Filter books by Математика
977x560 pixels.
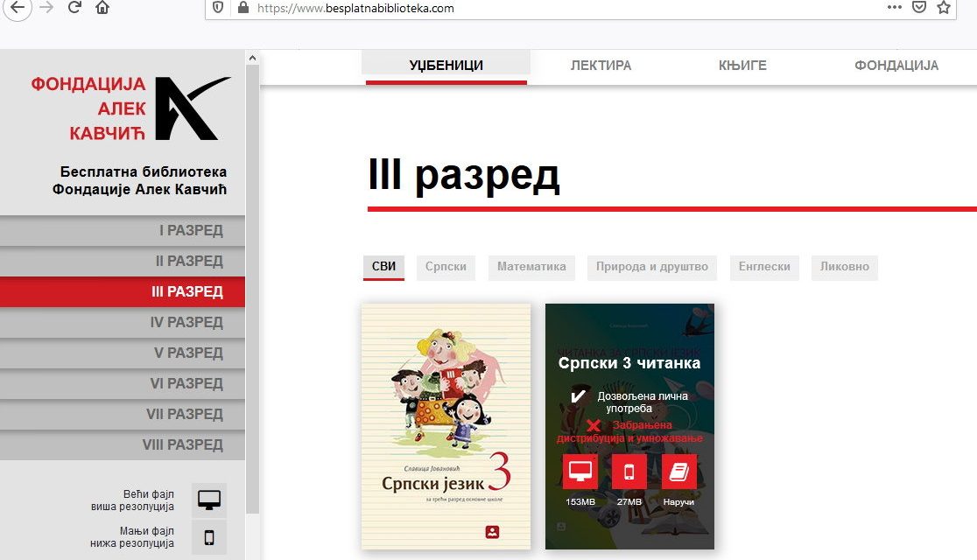[x=531, y=267]
